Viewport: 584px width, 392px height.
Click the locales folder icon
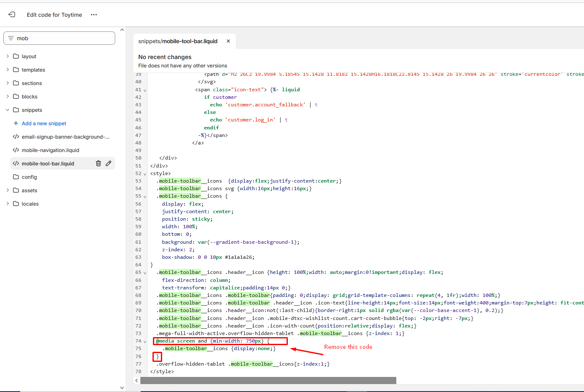16,204
